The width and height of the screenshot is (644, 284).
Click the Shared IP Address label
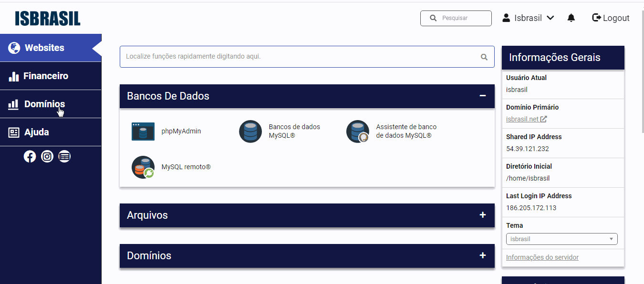pyautogui.click(x=534, y=137)
